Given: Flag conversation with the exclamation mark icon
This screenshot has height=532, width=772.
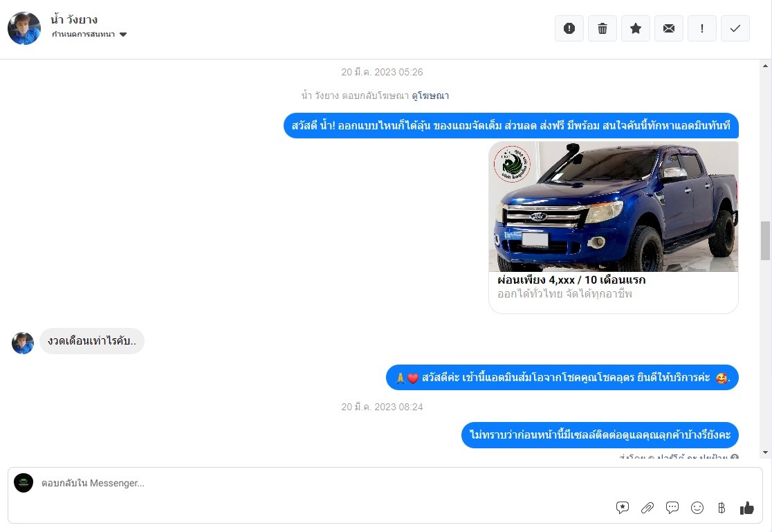Looking at the screenshot, I should (x=701, y=28).
